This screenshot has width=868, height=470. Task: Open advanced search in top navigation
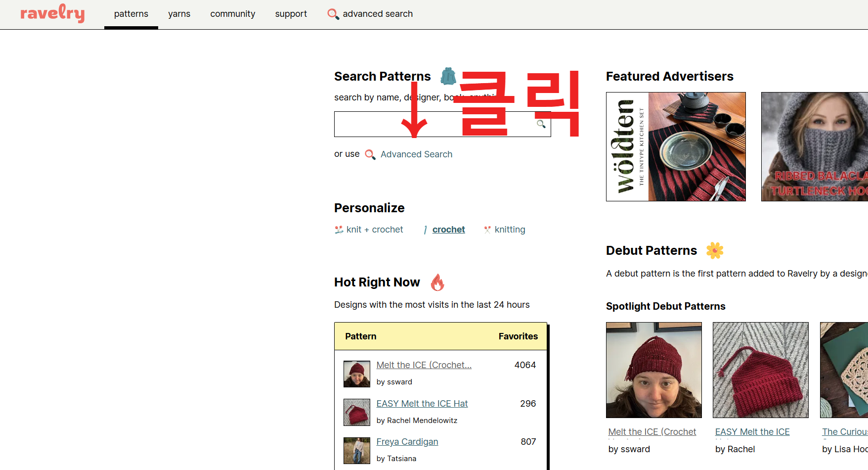pos(378,14)
